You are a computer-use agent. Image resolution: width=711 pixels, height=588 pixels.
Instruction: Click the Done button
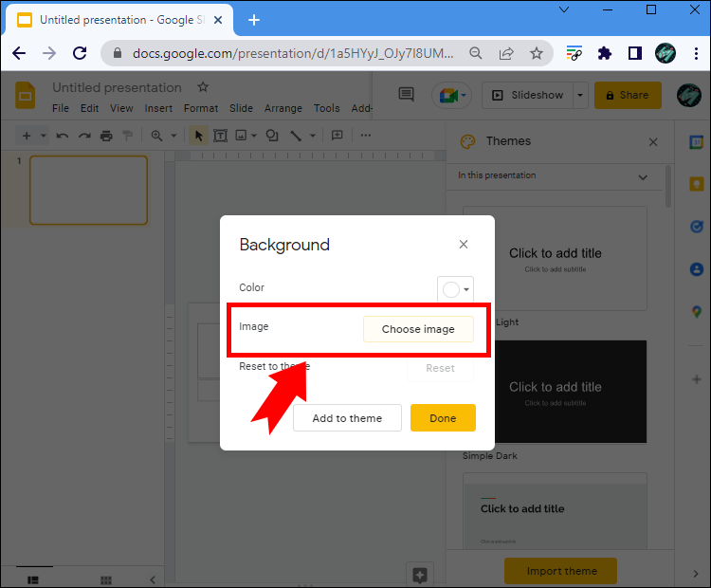click(x=443, y=418)
